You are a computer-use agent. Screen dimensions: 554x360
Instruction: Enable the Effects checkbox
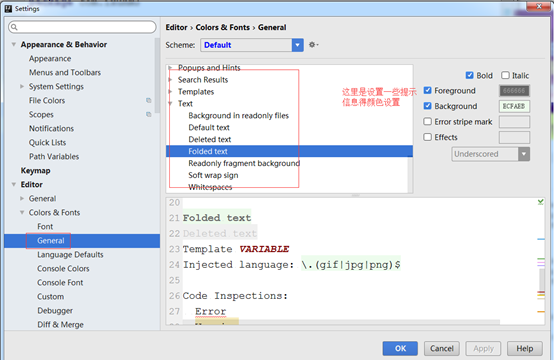pos(428,137)
